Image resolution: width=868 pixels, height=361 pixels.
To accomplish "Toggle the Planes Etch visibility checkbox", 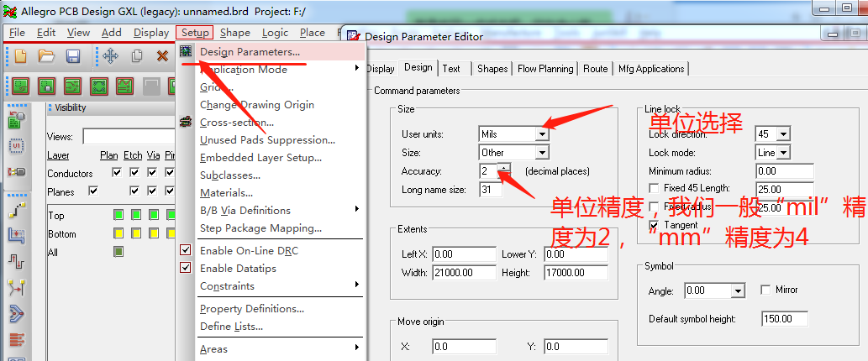I will pos(134,191).
